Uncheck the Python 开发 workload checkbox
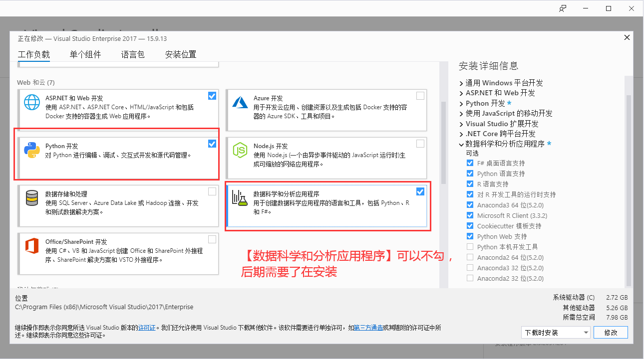This screenshot has width=644, height=359. tap(212, 144)
